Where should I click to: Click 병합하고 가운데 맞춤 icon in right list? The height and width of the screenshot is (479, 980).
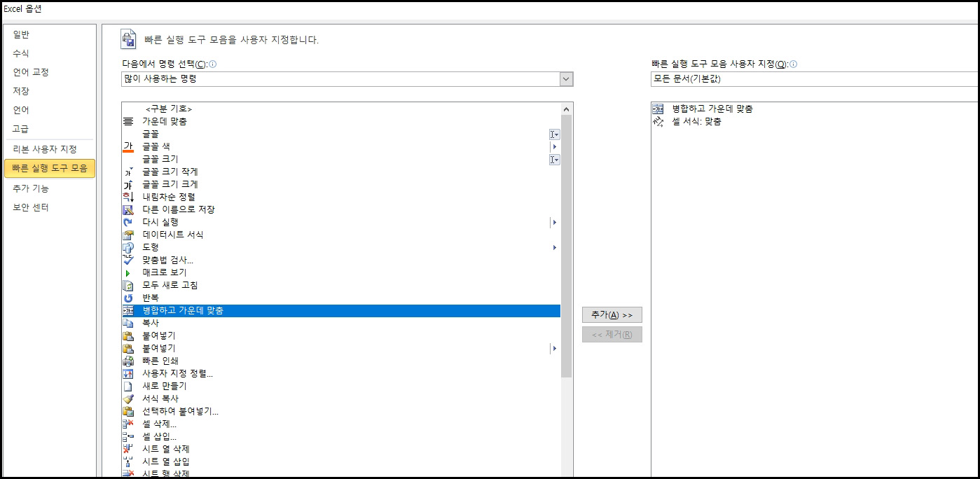[x=658, y=109]
